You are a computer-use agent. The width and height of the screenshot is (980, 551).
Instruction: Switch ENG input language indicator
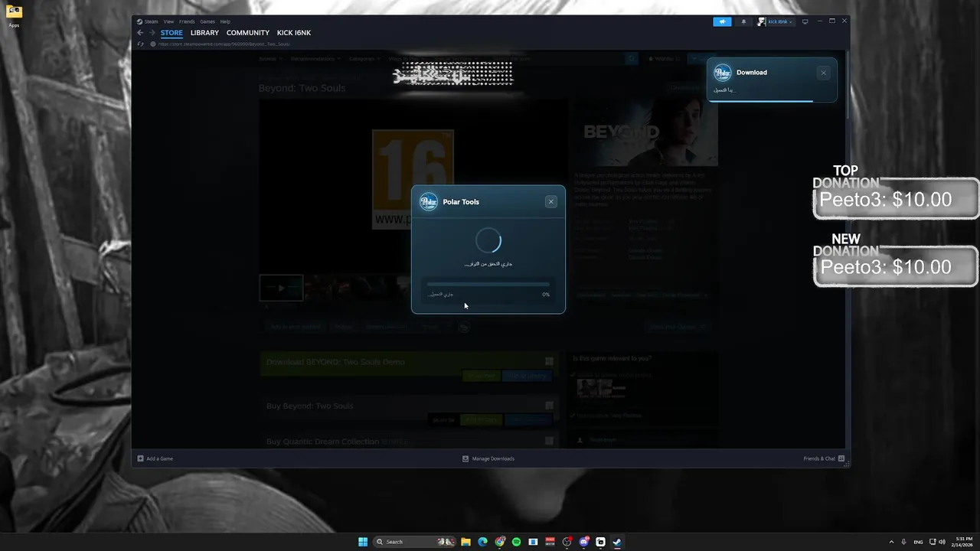(x=918, y=542)
